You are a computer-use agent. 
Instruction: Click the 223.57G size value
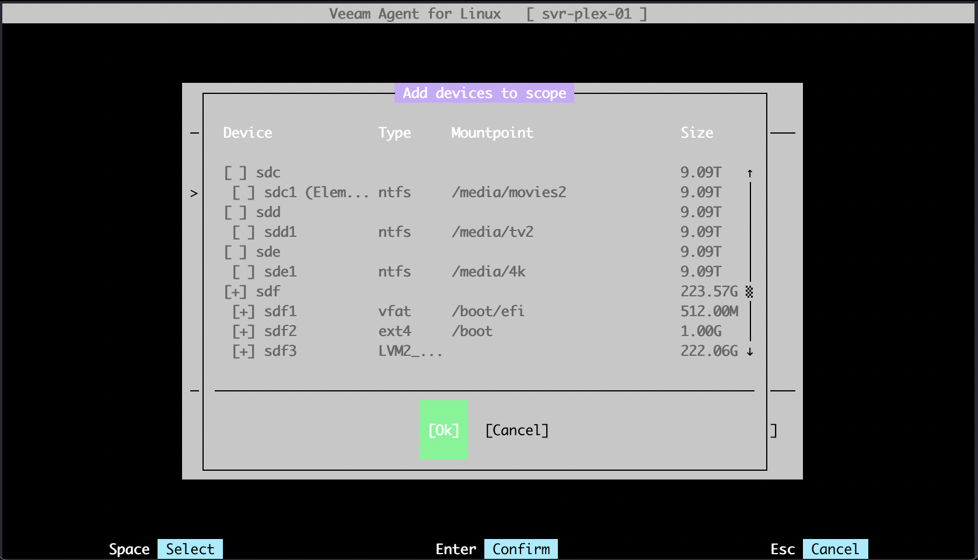tap(709, 292)
